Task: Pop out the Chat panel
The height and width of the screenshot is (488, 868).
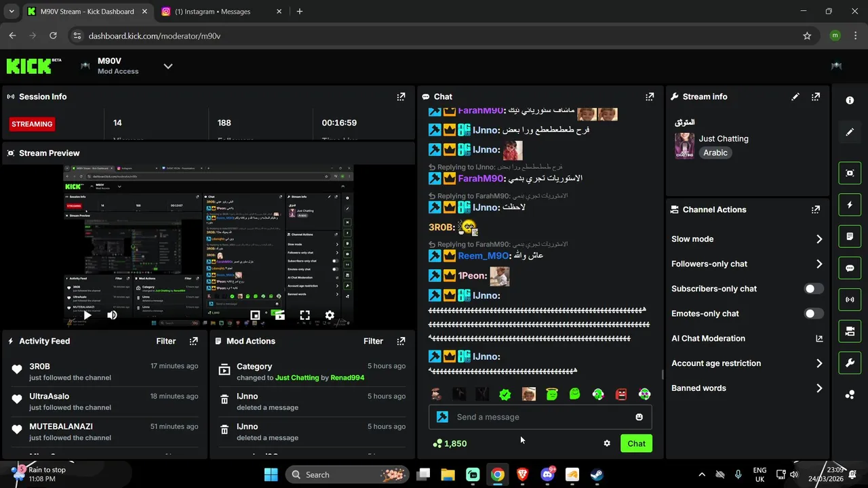Action: click(x=650, y=97)
